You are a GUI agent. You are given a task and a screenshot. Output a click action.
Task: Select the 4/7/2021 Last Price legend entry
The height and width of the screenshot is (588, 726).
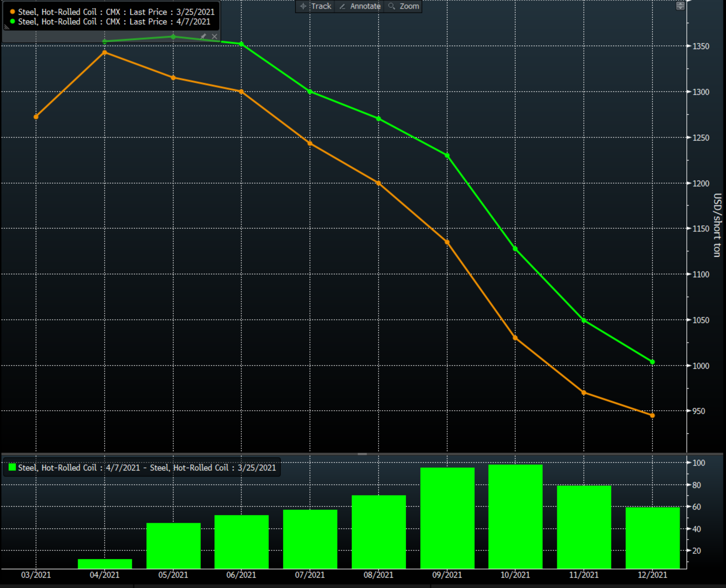coord(114,22)
